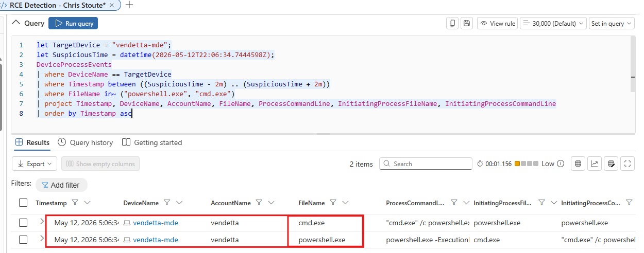The width and height of the screenshot is (644, 253).
Task: Click the info icon beside Low
Action: point(561,164)
